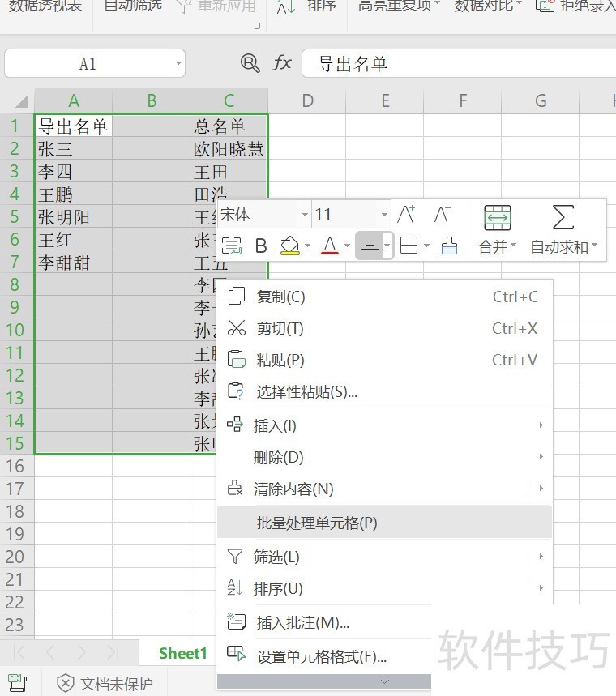Toggle bold formatting in mini toolbar
The image size is (616, 696).
(261, 246)
